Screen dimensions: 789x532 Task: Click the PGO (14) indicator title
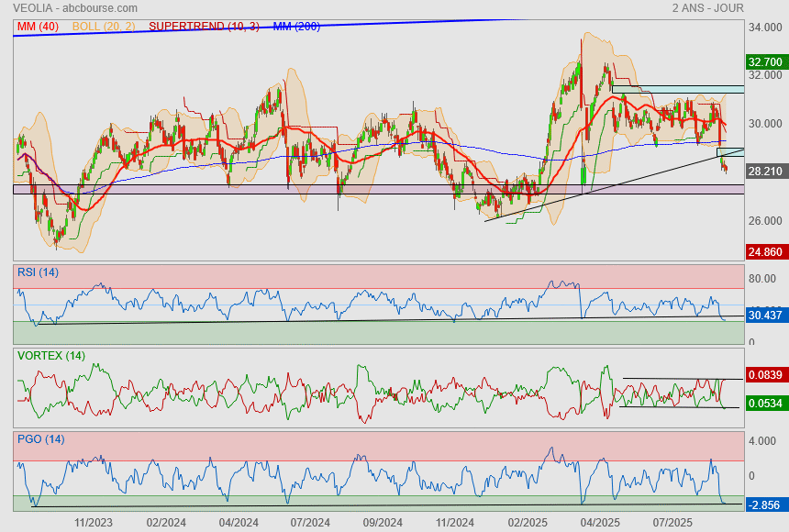click(40, 438)
